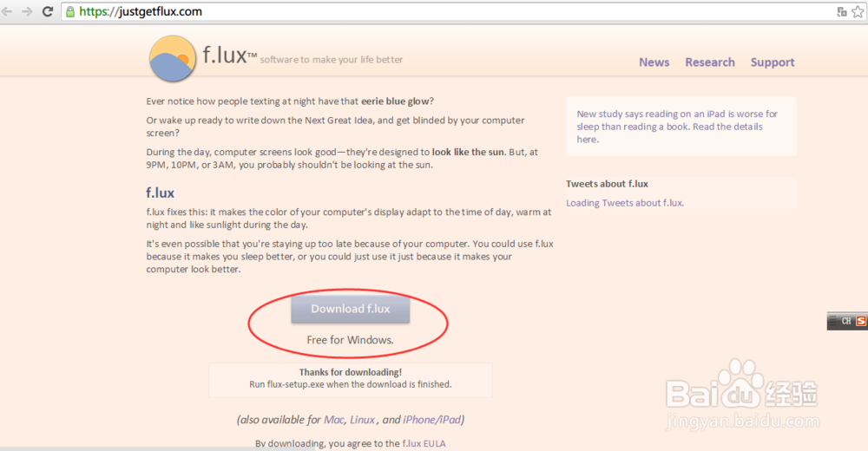Open the Linux download link
This screenshot has width=868, height=451.
(363, 420)
